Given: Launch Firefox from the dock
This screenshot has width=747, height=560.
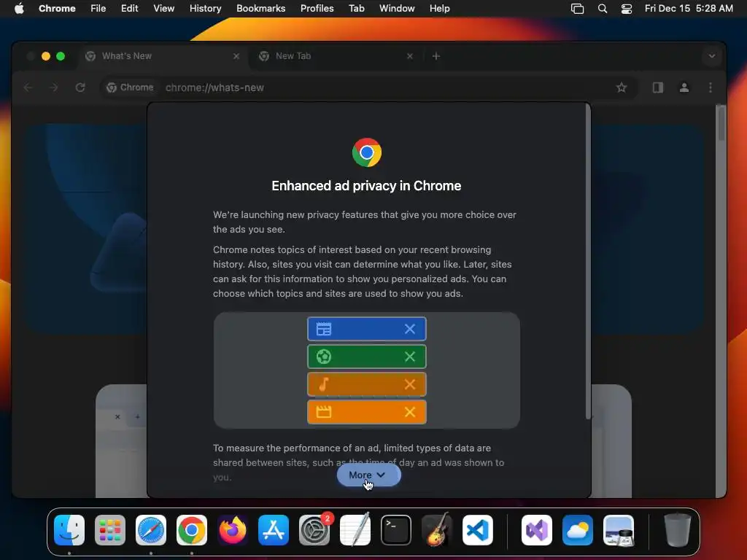Looking at the screenshot, I should 233,530.
